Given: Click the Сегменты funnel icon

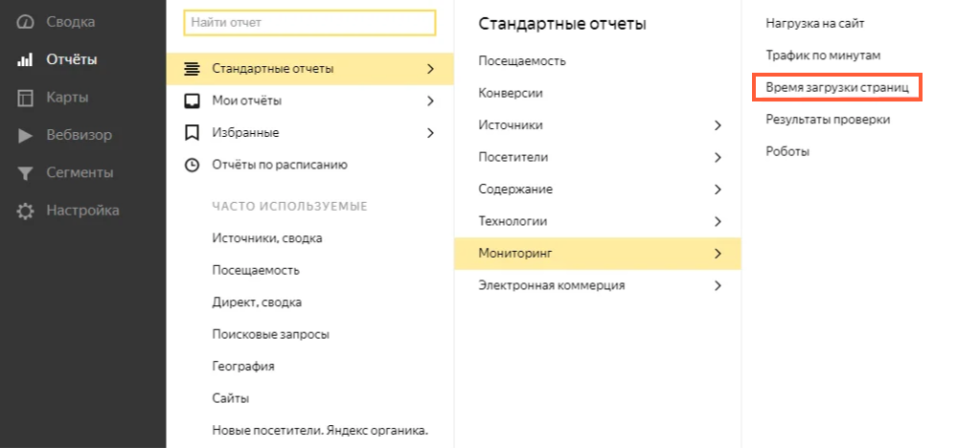Looking at the screenshot, I should [x=24, y=173].
